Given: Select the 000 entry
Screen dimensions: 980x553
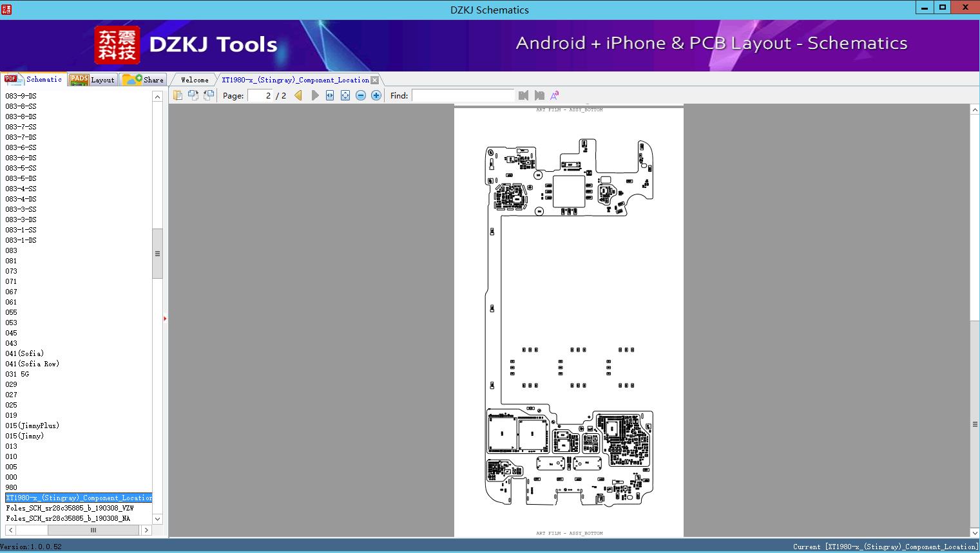Looking at the screenshot, I should pos(12,477).
